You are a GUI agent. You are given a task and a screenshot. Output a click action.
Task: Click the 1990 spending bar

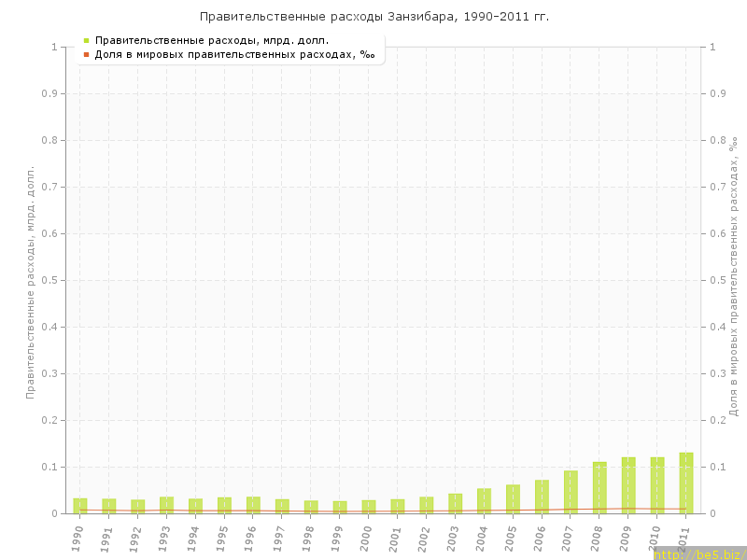tap(80, 505)
